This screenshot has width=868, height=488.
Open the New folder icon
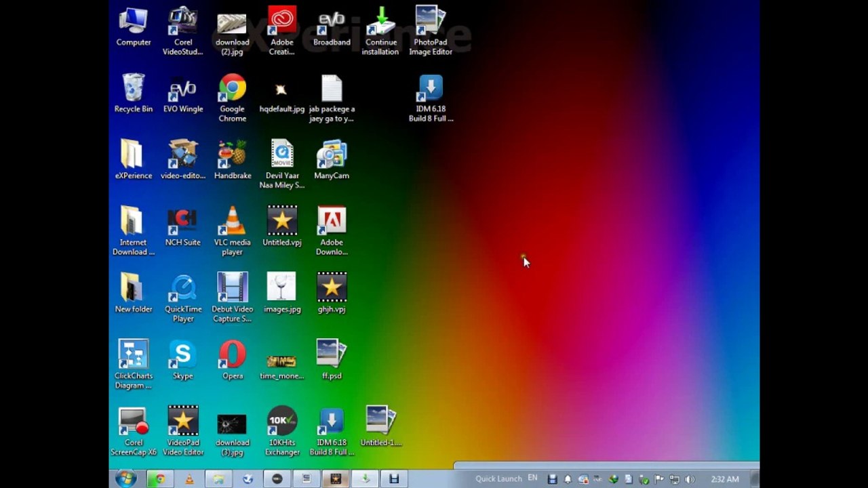133,293
